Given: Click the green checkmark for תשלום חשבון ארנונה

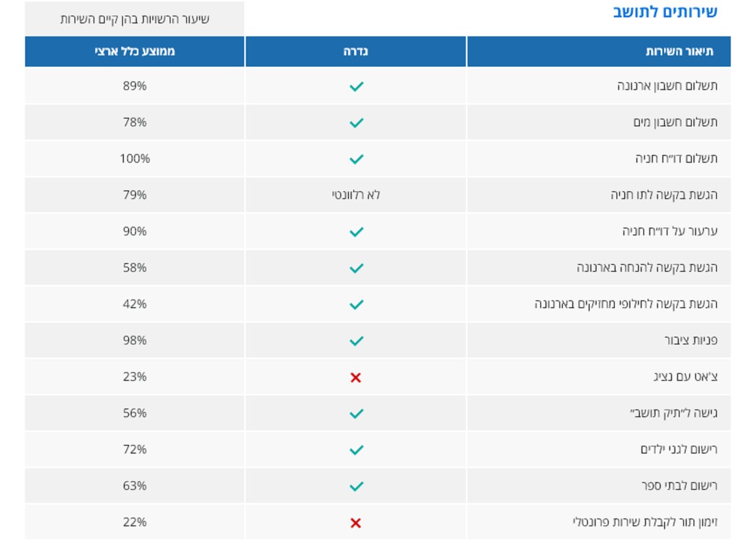Looking at the screenshot, I should point(356,86).
